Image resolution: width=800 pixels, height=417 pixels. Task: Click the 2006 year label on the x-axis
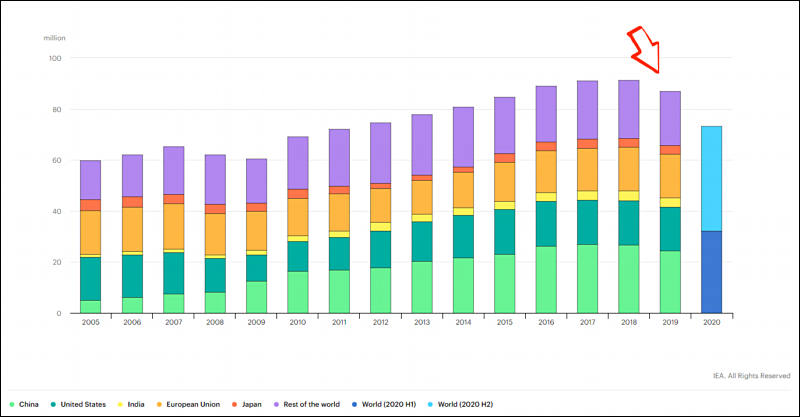pyautogui.click(x=132, y=323)
